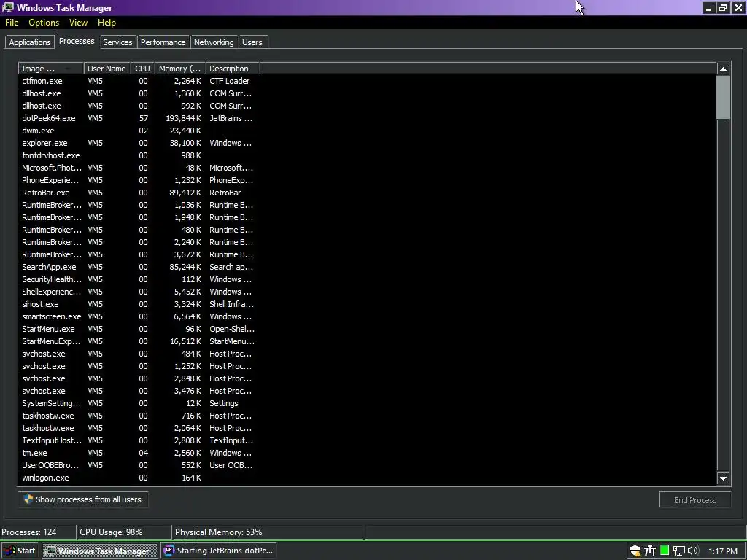Open the Help menu
The height and width of the screenshot is (560, 747).
[x=107, y=23]
